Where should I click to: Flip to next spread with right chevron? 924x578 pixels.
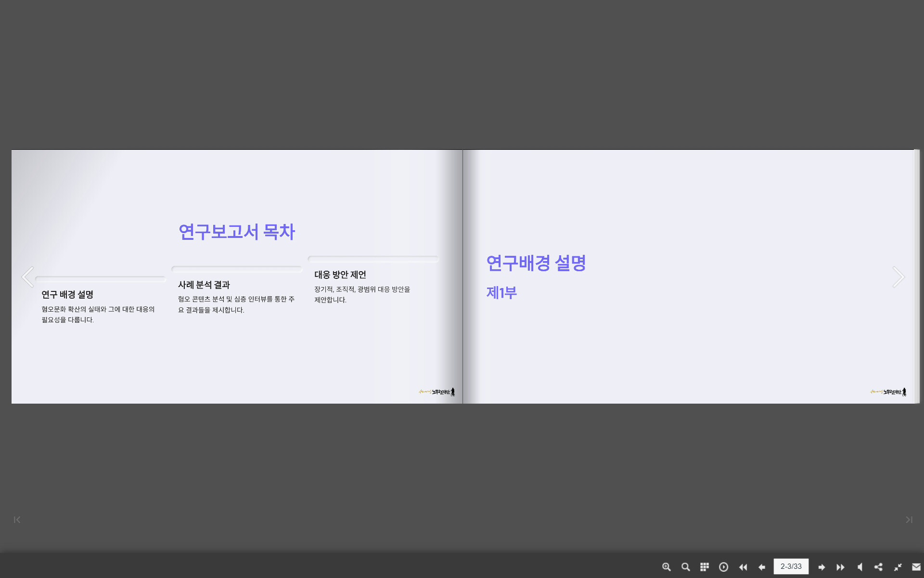click(898, 277)
